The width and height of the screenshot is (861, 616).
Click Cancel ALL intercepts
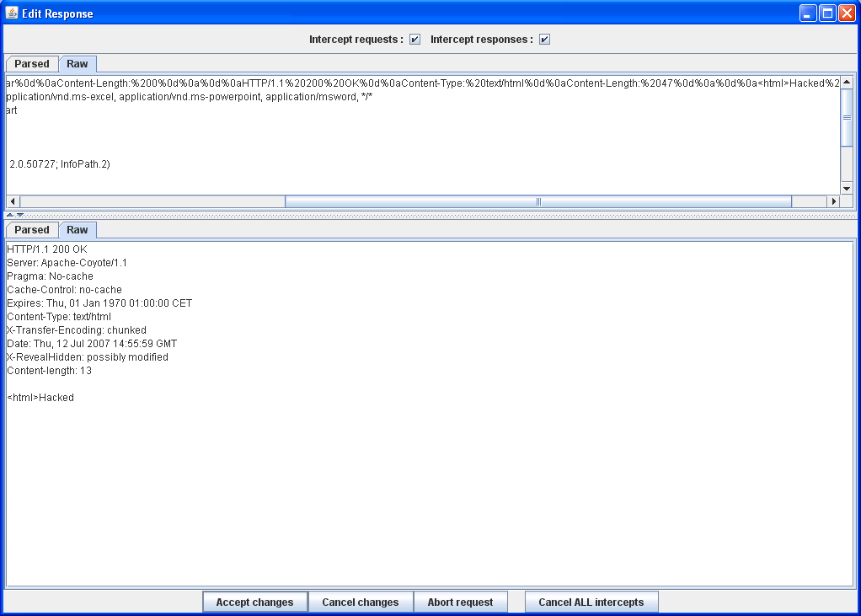pyautogui.click(x=591, y=603)
